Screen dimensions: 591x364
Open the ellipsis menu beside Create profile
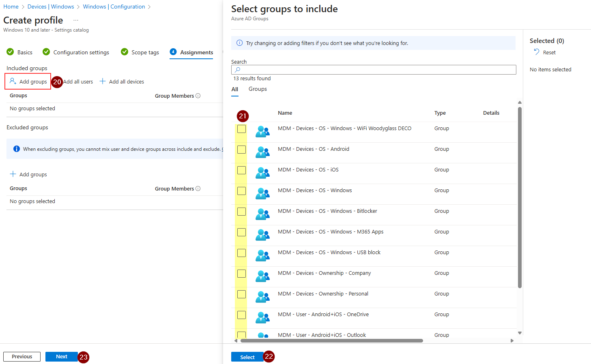point(76,20)
